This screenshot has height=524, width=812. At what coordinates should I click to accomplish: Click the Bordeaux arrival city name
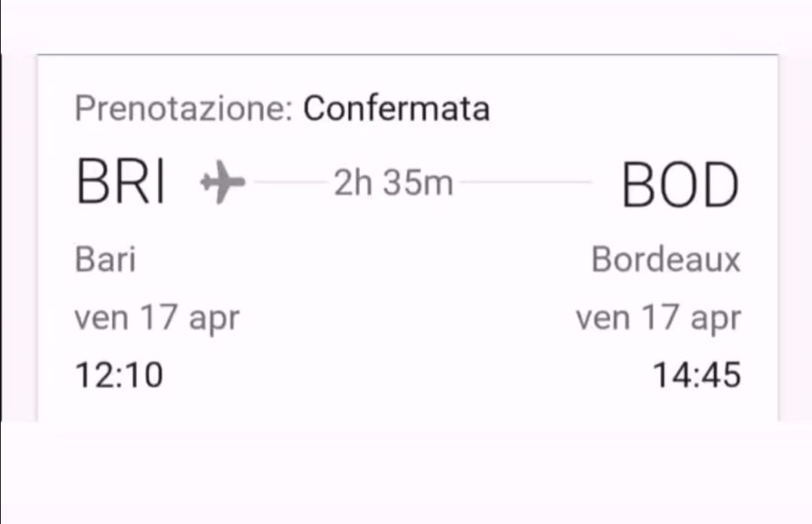(666, 259)
